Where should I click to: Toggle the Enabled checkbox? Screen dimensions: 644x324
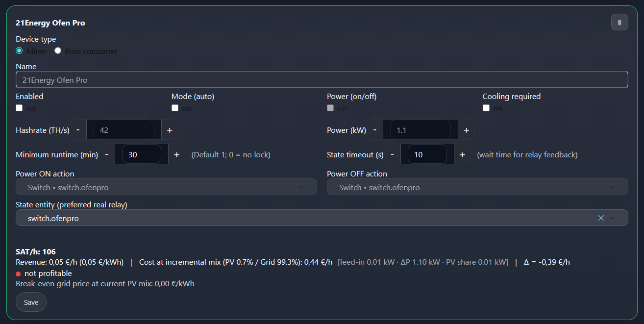[x=19, y=108]
